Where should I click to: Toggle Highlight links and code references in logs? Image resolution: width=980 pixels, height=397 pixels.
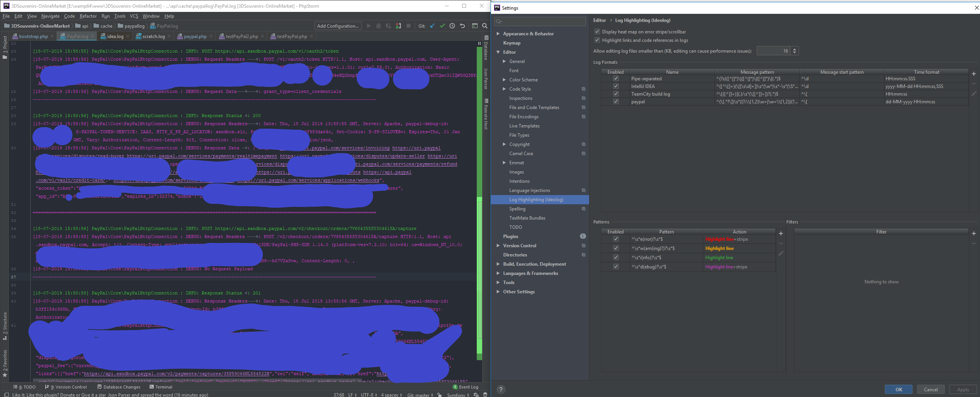pos(597,40)
